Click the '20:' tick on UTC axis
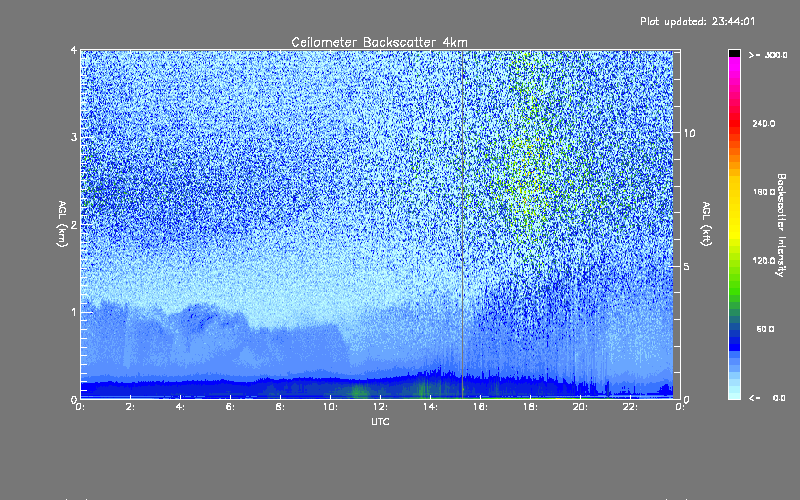Screen dimensions: 800x500 (x=580, y=407)
